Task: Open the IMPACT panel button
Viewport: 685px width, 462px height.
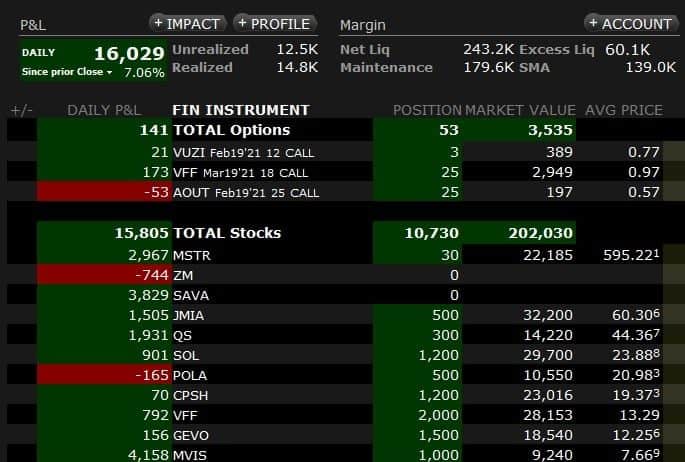Action: 187,24
